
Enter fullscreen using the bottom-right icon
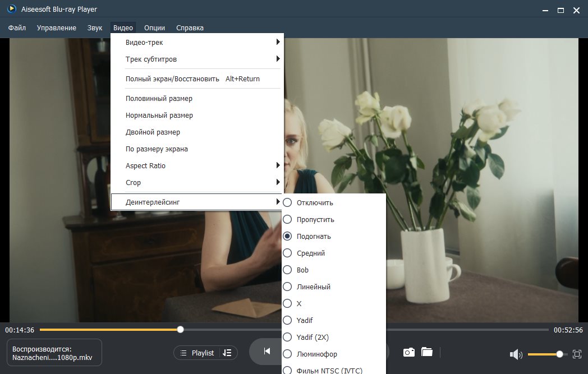577,354
